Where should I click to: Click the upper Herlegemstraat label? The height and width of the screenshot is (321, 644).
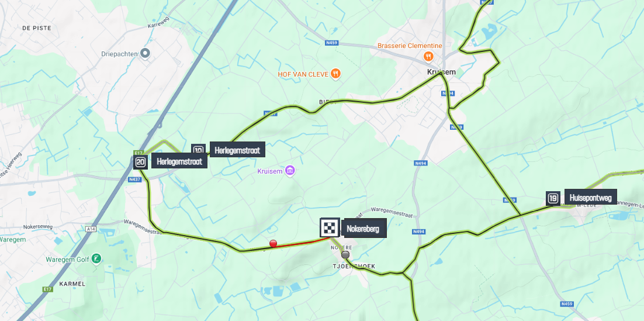[x=237, y=150]
